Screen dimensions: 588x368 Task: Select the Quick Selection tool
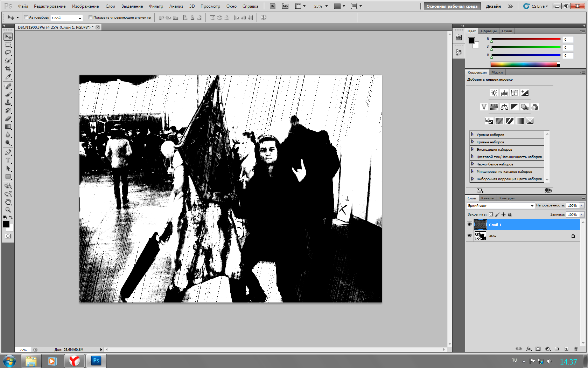click(x=8, y=61)
